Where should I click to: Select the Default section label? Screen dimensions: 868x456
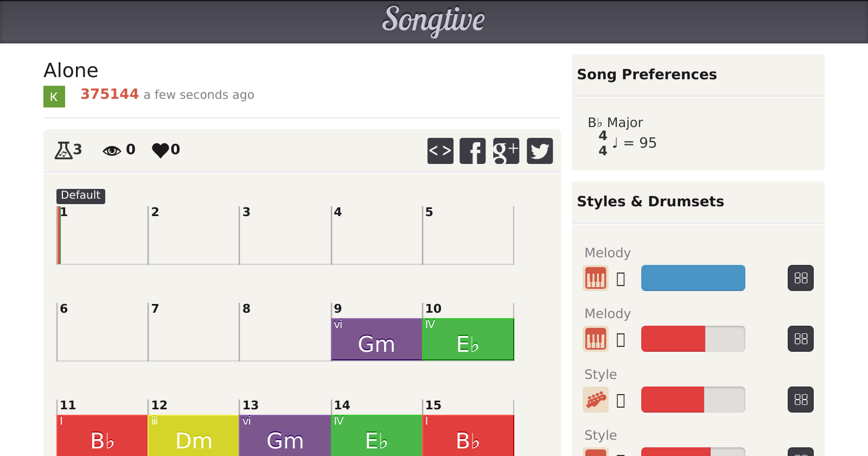pyautogui.click(x=80, y=195)
